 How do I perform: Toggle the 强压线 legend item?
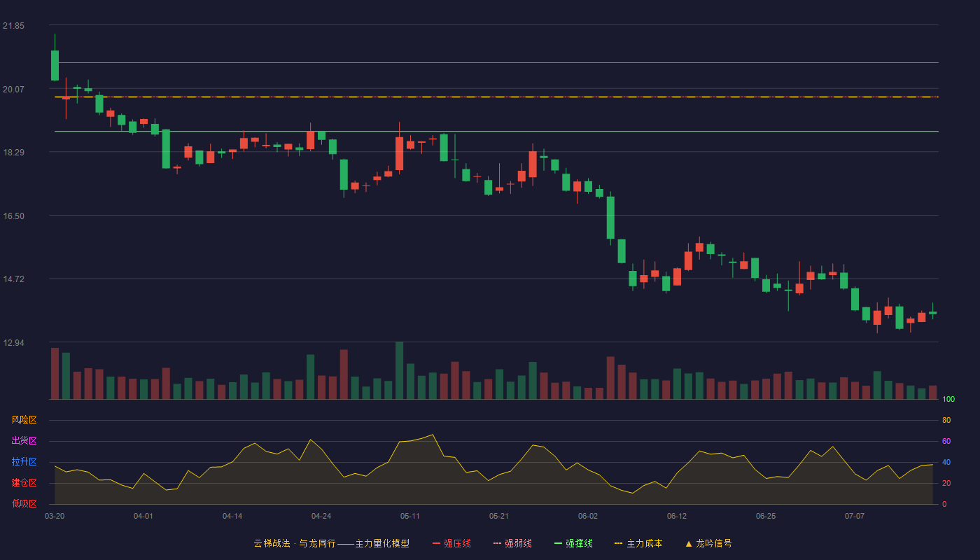point(451,543)
